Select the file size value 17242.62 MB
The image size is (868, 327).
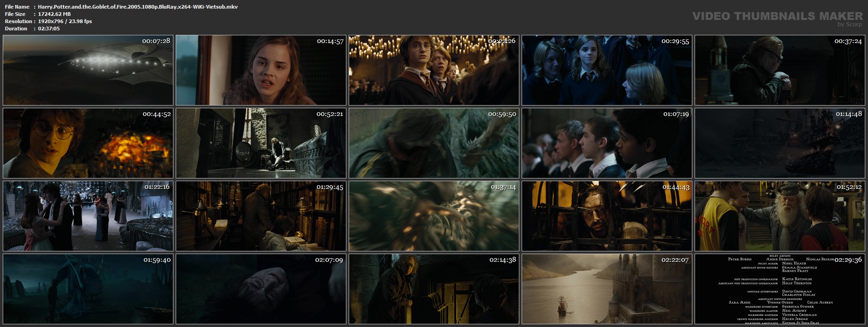point(54,14)
